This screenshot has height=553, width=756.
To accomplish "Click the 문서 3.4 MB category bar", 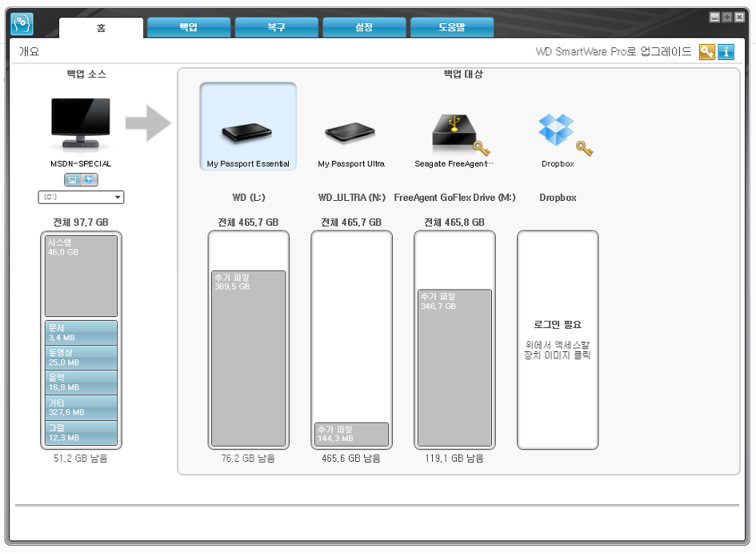I will click(x=81, y=333).
